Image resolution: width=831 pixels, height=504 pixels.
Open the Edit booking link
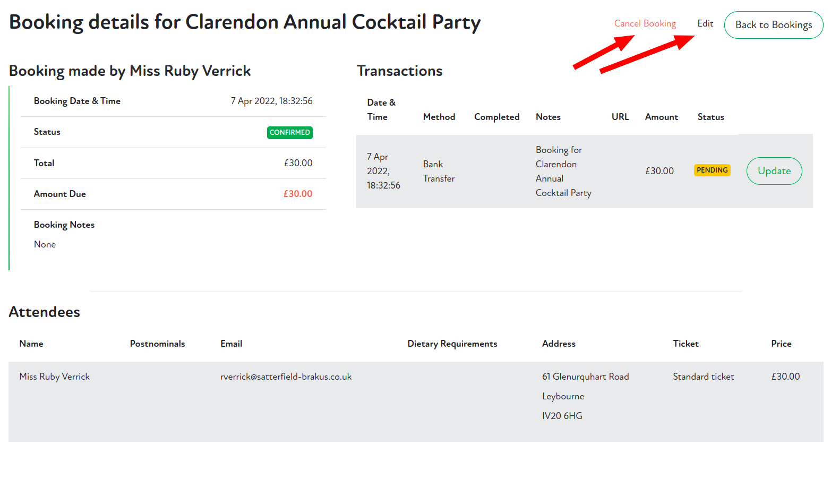(x=705, y=23)
